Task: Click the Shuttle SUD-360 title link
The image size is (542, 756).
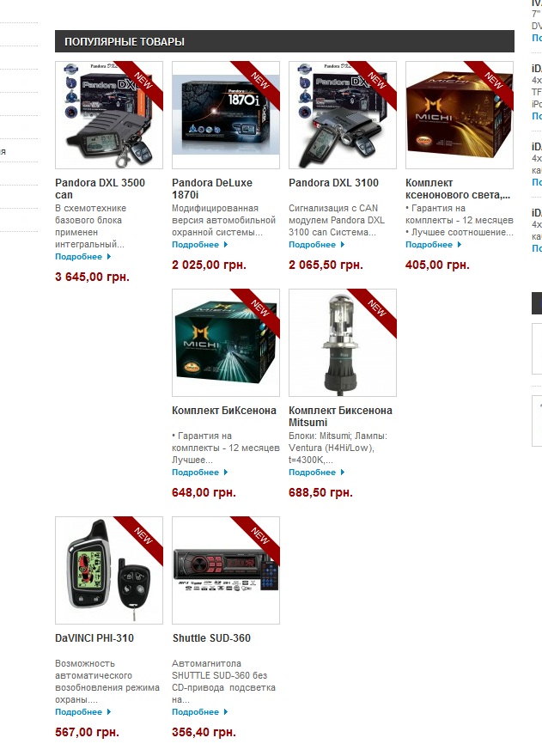Action: tap(211, 637)
